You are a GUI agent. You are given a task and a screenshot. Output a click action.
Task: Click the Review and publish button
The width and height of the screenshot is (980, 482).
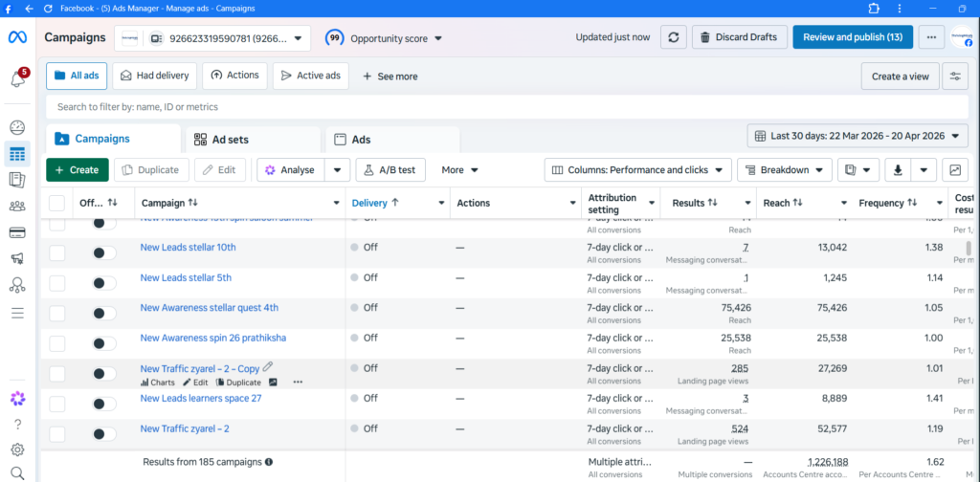852,37
